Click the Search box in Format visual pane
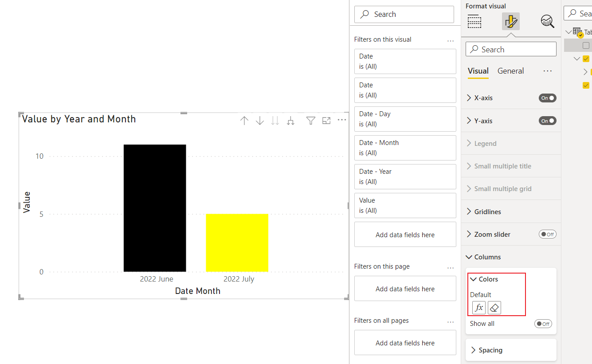592x364 pixels. [x=511, y=49]
